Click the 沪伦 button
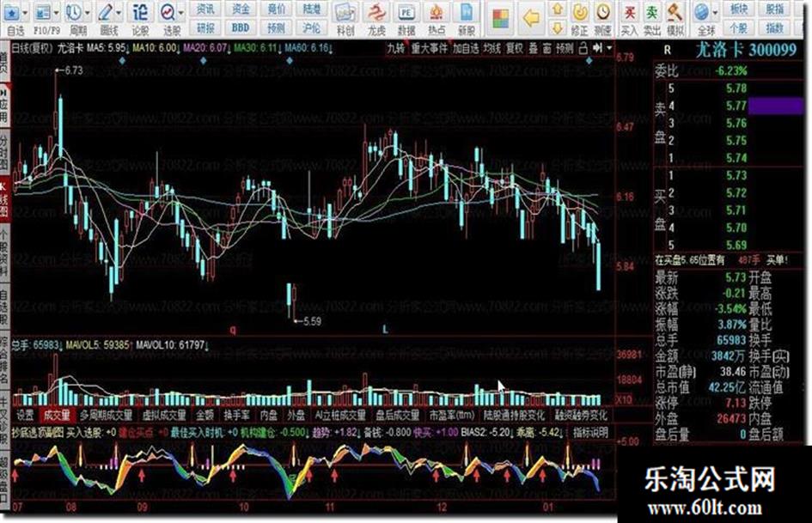This screenshot has height=523, width=812. click(311, 27)
